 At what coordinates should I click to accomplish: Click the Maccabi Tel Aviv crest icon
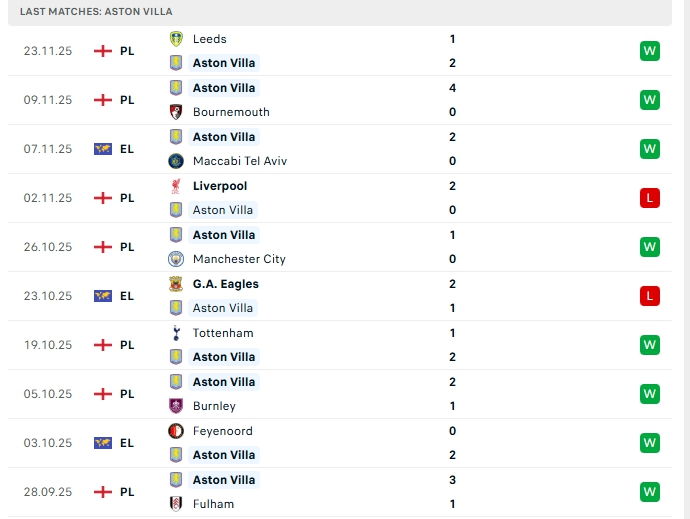(176, 161)
